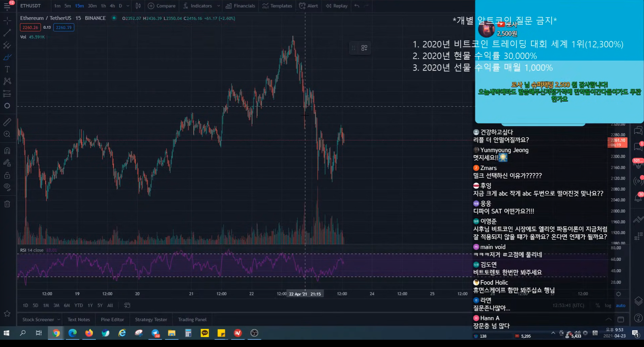Viewport: 644px width, 347px height.
Task: Select the 30m timeframe
Action: pos(92,6)
